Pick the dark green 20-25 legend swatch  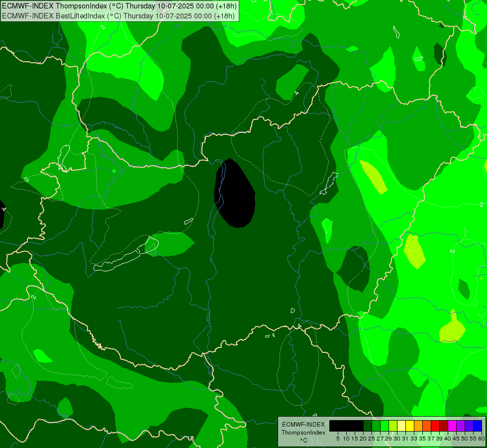tap(368, 426)
